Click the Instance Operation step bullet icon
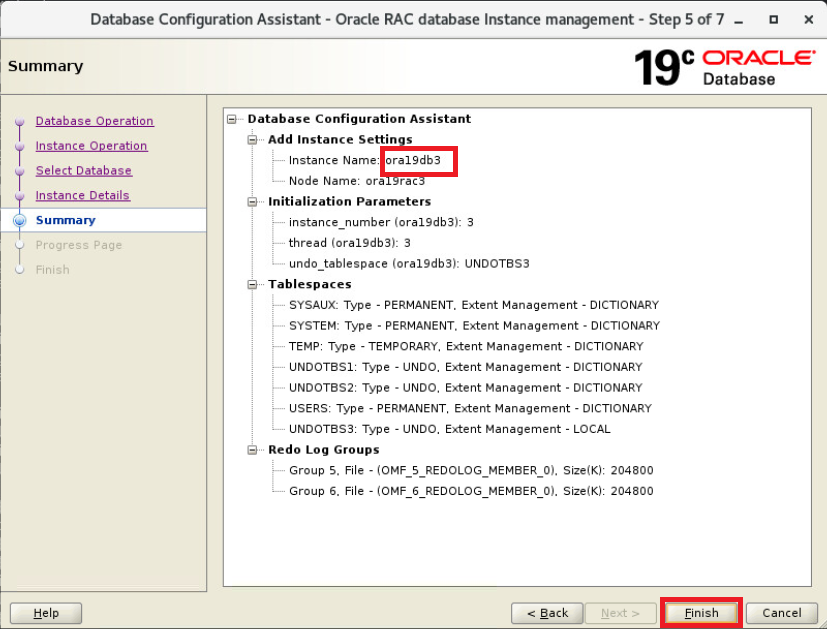 [x=20, y=147]
